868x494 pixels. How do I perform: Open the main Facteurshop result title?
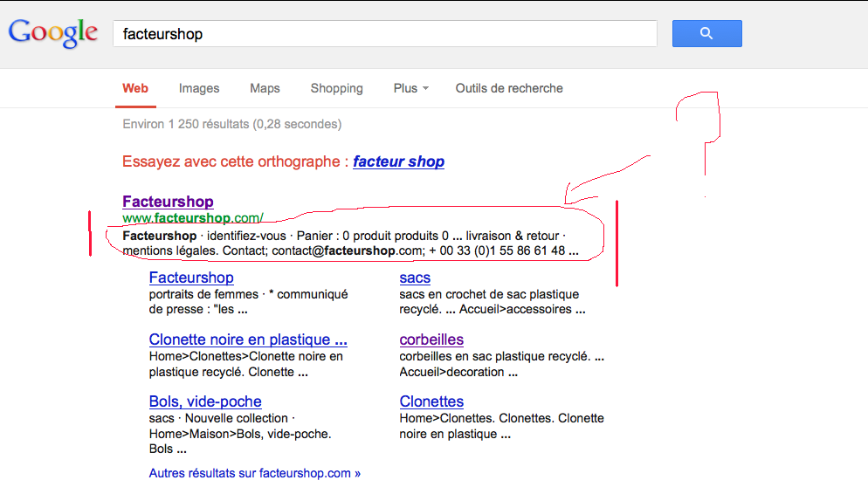click(168, 202)
